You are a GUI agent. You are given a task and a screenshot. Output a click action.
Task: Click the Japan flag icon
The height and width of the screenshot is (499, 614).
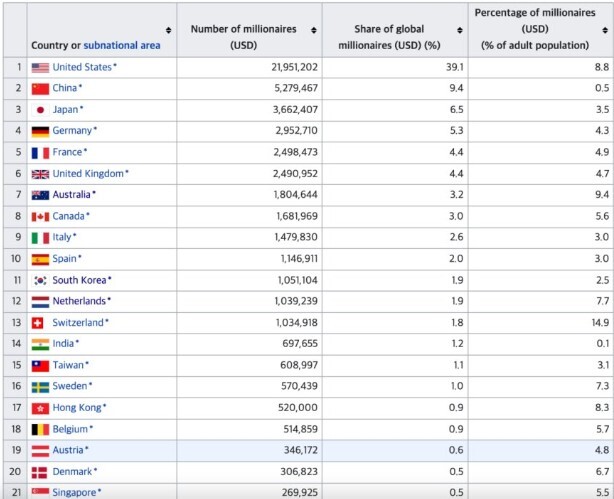[40, 109]
